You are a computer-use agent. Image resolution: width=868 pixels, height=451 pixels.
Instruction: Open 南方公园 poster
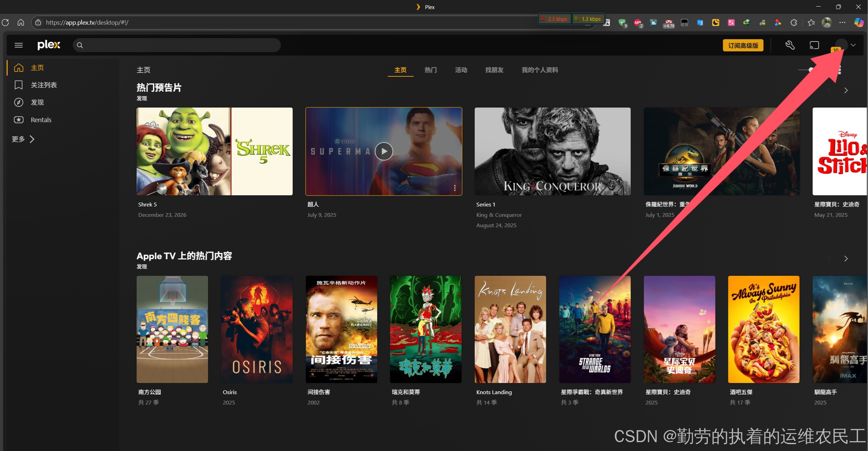click(x=172, y=329)
